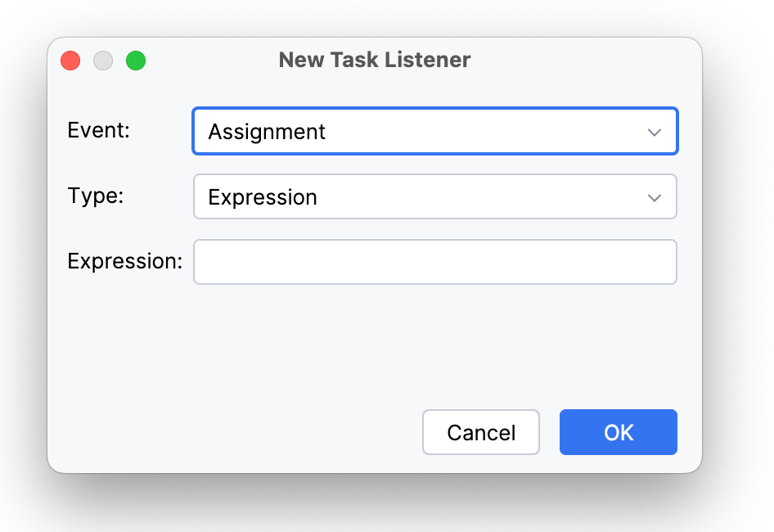774x532 pixels.
Task: Confirm with the blue OK button
Action: pyautogui.click(x=618, y=432)
